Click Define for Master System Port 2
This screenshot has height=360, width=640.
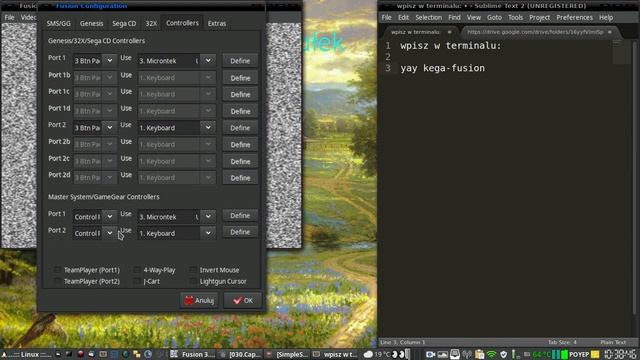pos(240,232)
